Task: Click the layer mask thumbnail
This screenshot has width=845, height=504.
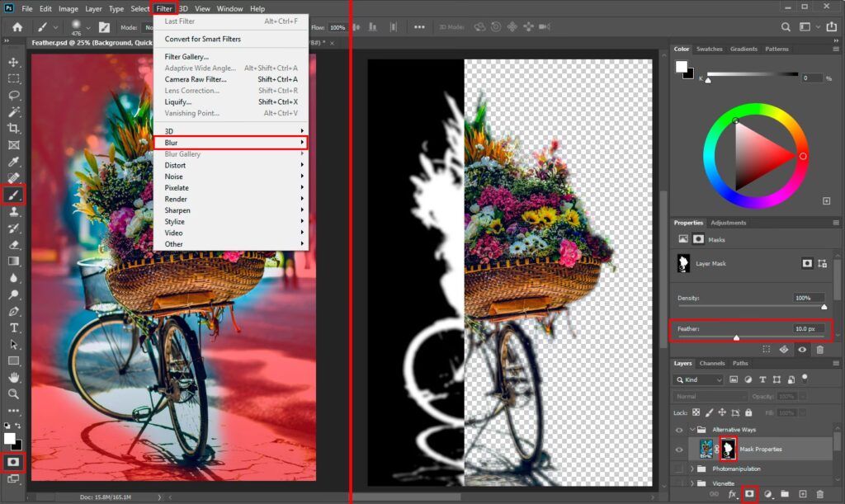Action: [x=729, y=449]
